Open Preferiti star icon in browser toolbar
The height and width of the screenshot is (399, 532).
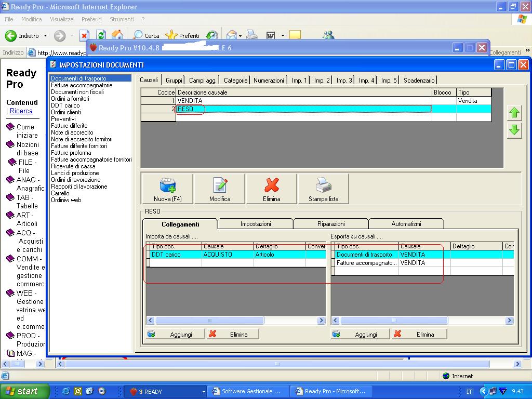pyautogui.click(x=171, y=35)
